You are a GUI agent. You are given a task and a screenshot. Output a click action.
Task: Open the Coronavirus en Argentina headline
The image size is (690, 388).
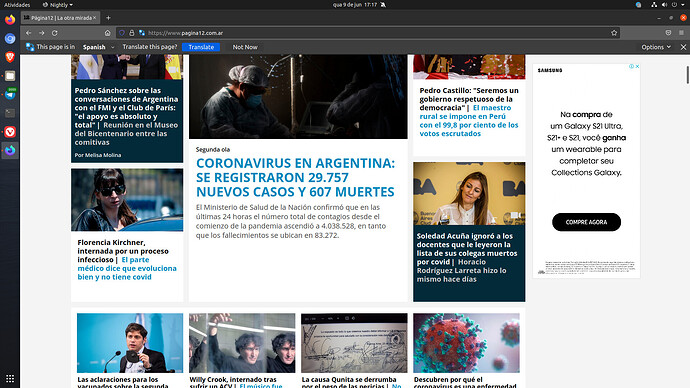coord(295,177)
